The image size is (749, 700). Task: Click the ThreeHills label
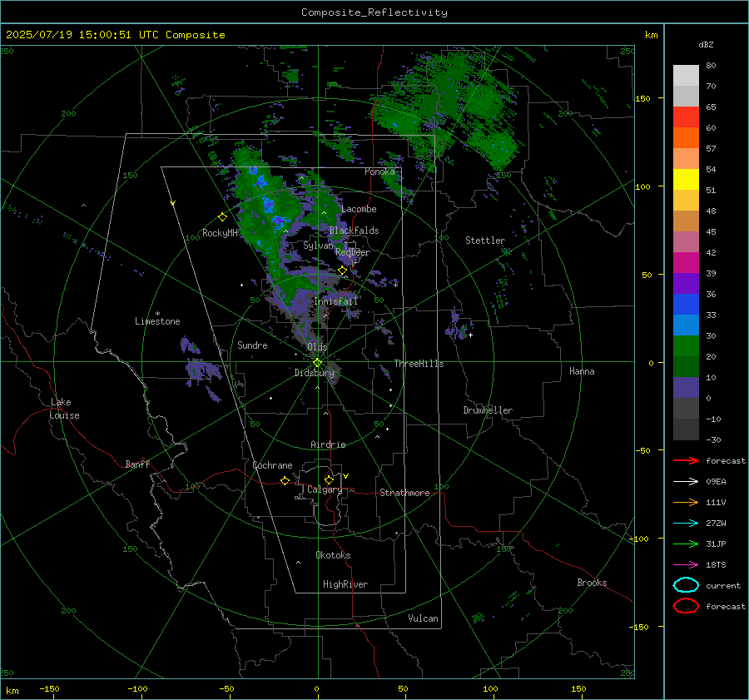[419, 364]
